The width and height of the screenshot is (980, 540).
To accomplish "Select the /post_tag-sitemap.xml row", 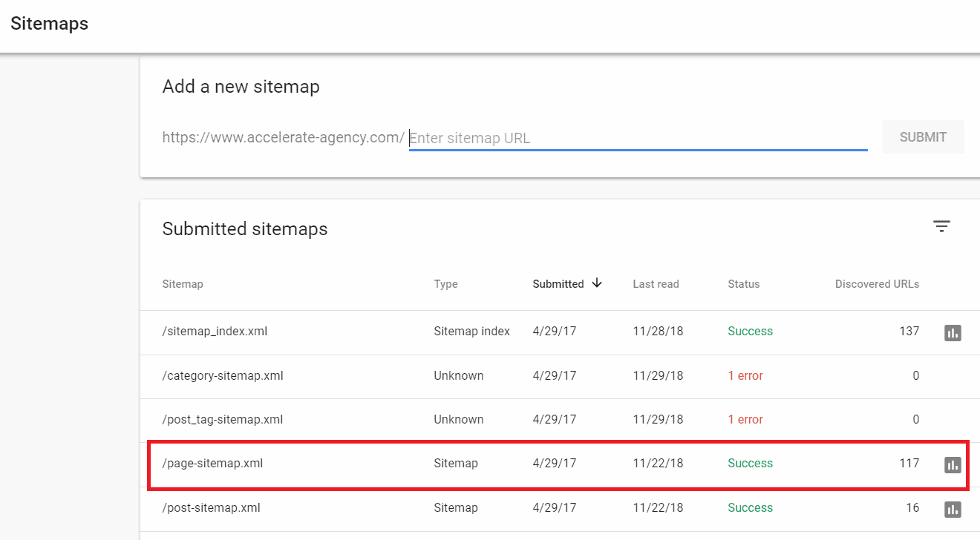I will tap(223, 420).
